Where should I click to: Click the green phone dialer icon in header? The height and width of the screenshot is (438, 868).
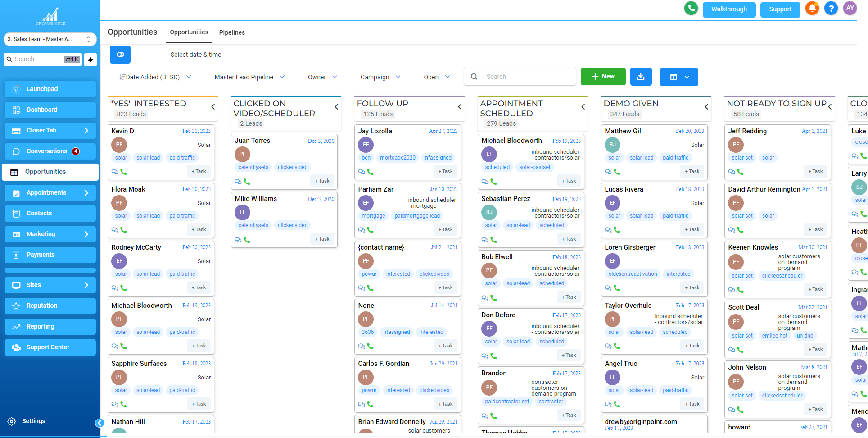click(x=691, y=9)
